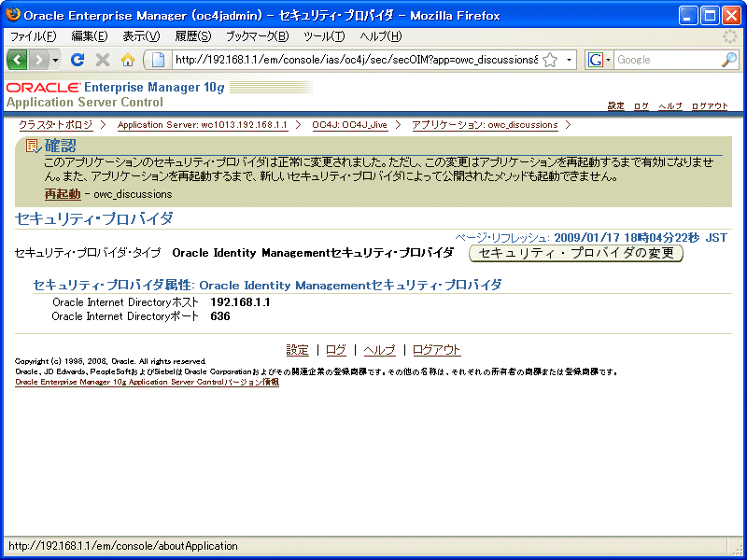Open the ファイル(F) menu
The width and height of the screenshot is (747, 560).
point(33,36)
